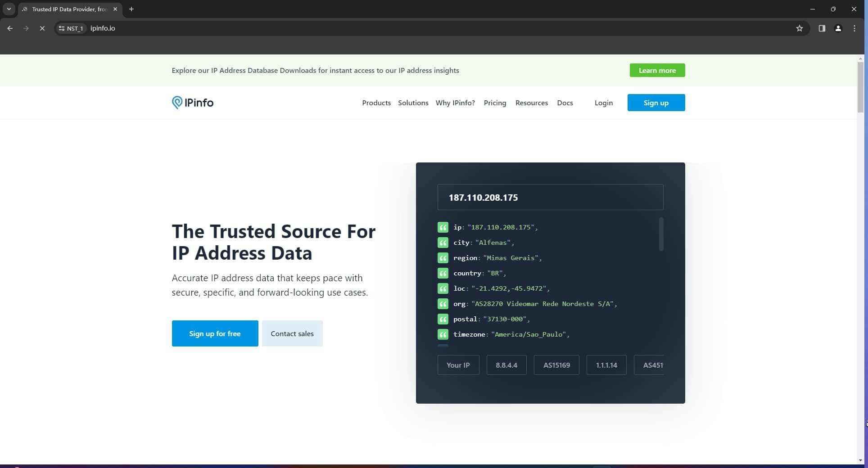
Task: Select the 1.1.1.14 preset
Action: click(x=606, y=365)
